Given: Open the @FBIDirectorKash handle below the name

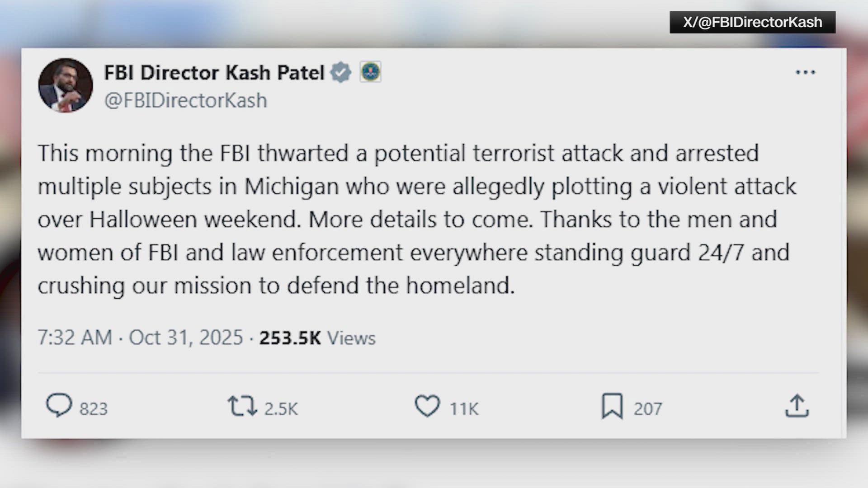Looking at the screenshot, I should [185, 100].
